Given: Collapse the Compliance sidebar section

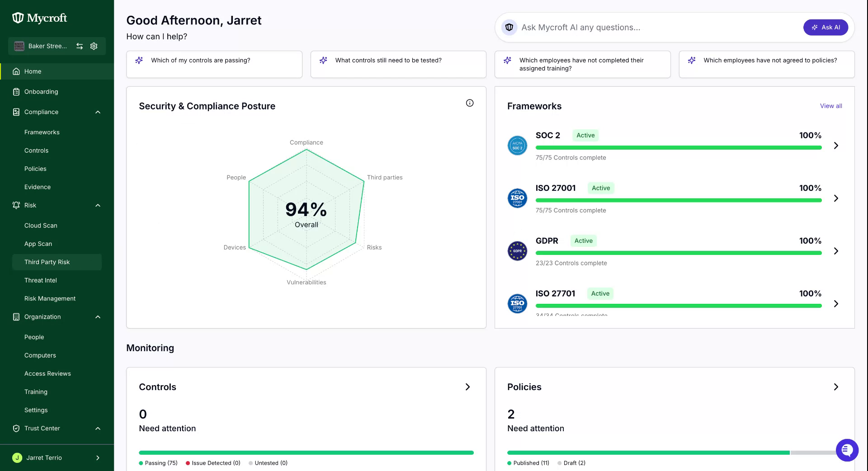Looking at the screenshot, I should pyautogui.click(x=98, y=112).
